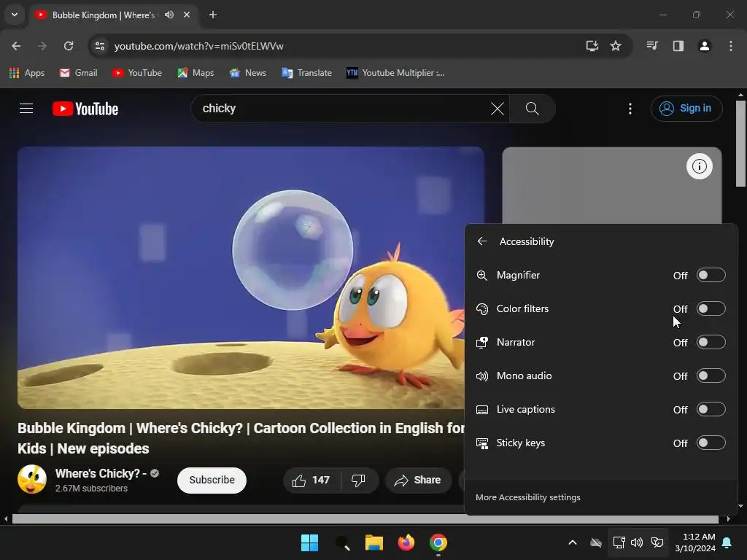Toggle the Magnifier switch
The width and height of the screenshot is (747, 560).
(711, 275)
